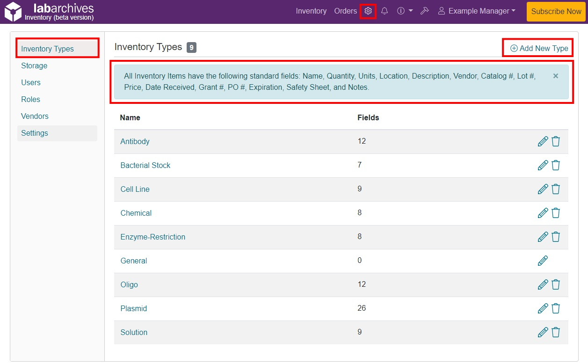The height and width of the screenshot is (364, 588).
Task: Edit the Antibody inventory type with the pencil icon
Action: point(543,141)
